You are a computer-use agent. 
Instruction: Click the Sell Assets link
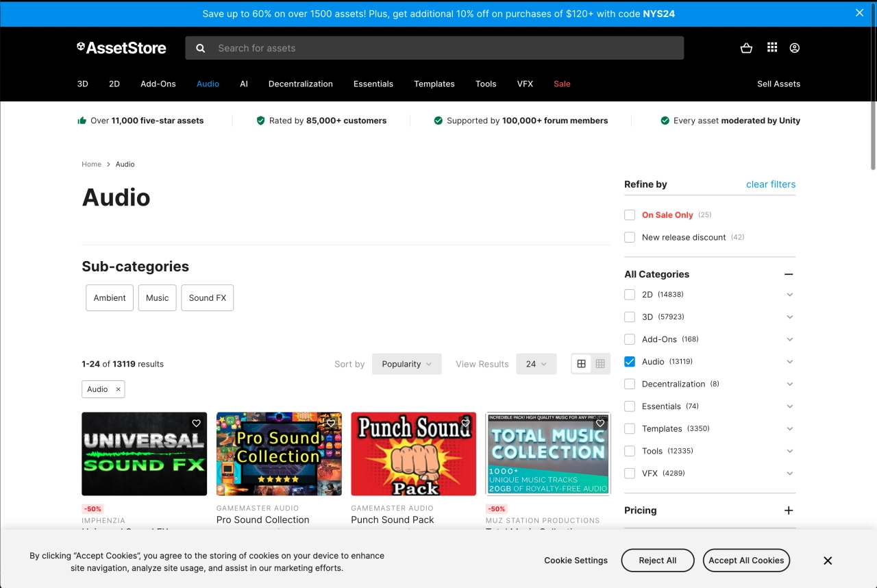(778, 84)
